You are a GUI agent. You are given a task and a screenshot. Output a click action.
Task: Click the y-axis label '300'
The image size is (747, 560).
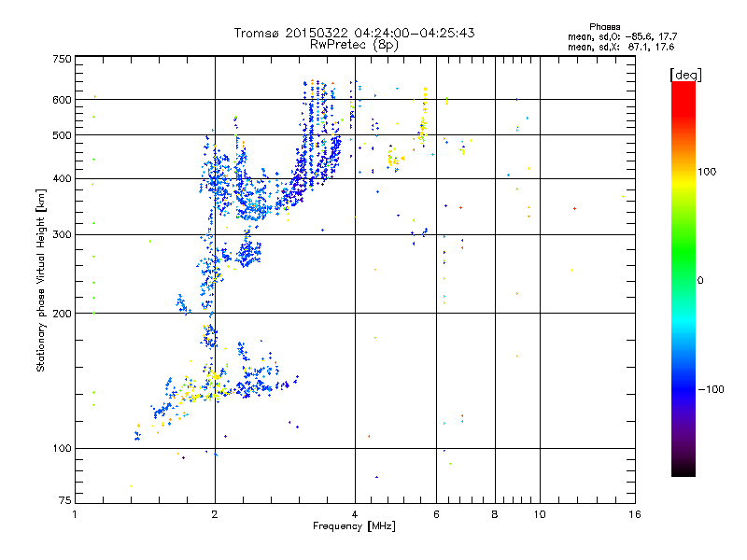[x=62, y=234]
